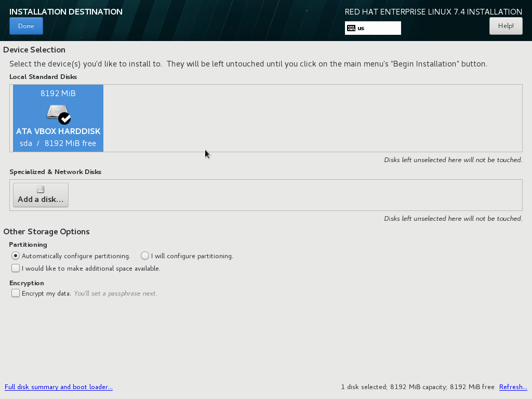Click the Refresh... link

(513, 387)
